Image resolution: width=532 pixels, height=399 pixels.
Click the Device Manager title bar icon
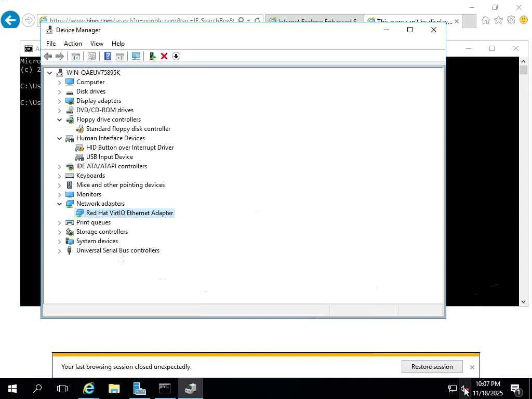tap(49, 30)
